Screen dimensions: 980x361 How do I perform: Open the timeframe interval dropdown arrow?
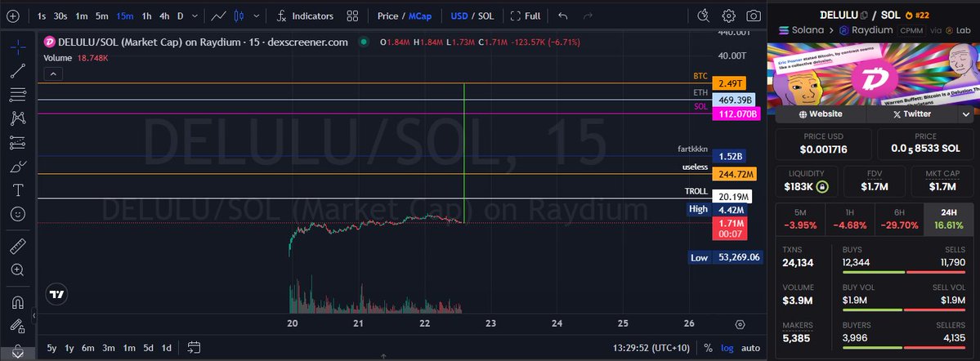click(x=195, y=16)
